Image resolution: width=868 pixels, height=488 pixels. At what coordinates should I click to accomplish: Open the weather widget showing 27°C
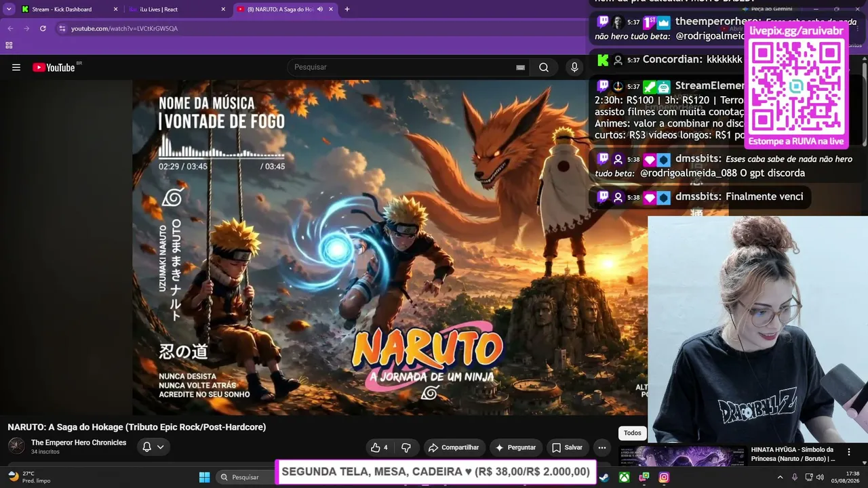point(28,477)
